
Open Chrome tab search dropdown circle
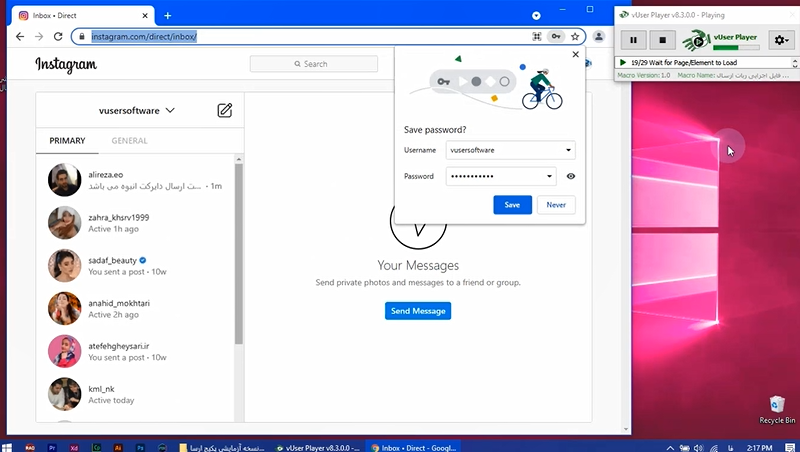tap(536, 16)
